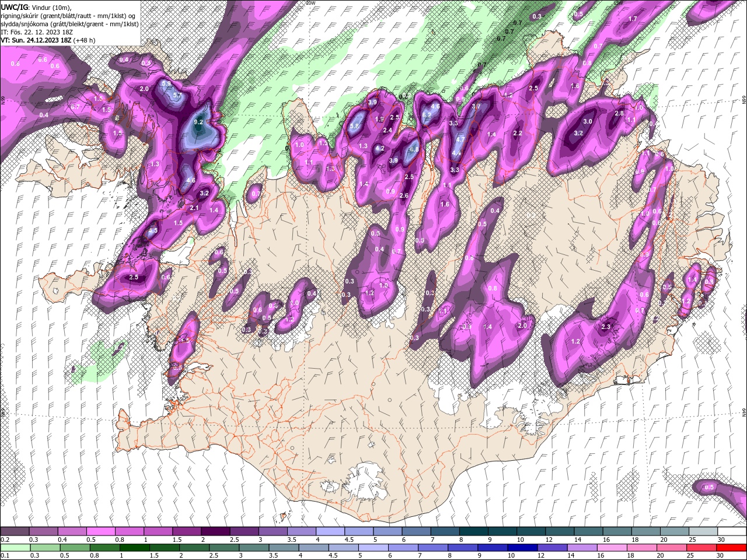Screen dimensions: 747x560
Task: Pick the dark purple 2–2.5 snow legend swatch
Action: point(215,531)
